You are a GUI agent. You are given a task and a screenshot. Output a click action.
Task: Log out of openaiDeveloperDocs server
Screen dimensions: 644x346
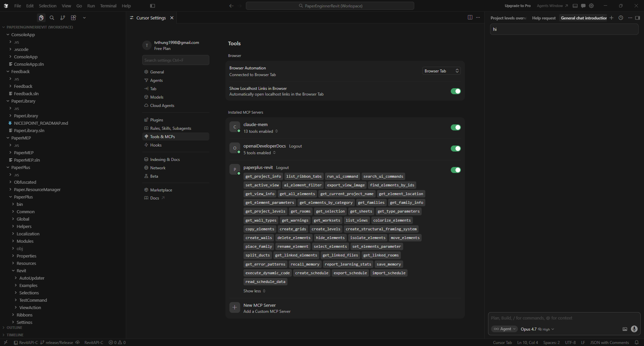295,146
